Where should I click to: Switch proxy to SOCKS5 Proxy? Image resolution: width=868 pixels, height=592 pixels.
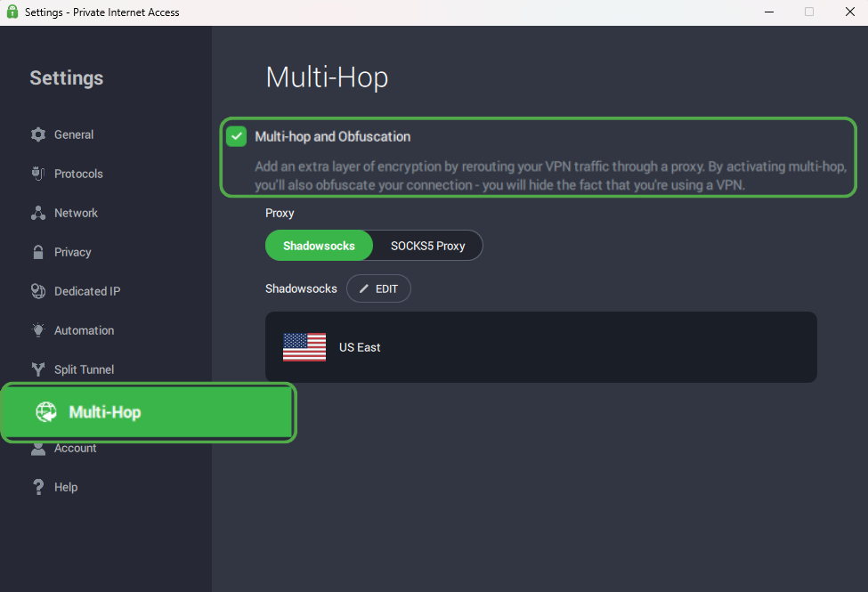pyautogui.click(x=427, y=246)
